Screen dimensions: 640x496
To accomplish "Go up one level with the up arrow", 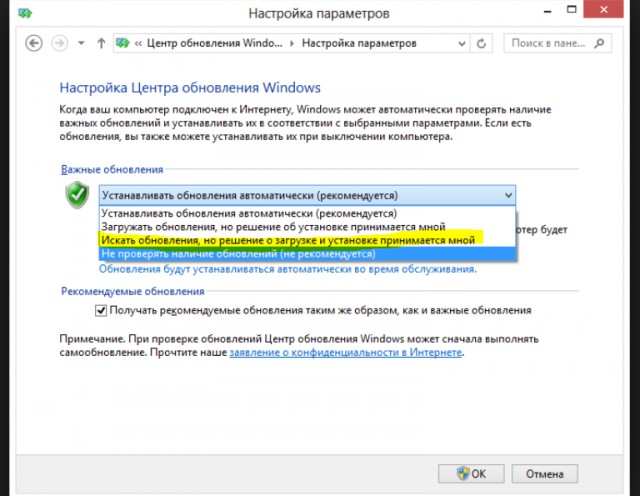I will click(101, 43).
